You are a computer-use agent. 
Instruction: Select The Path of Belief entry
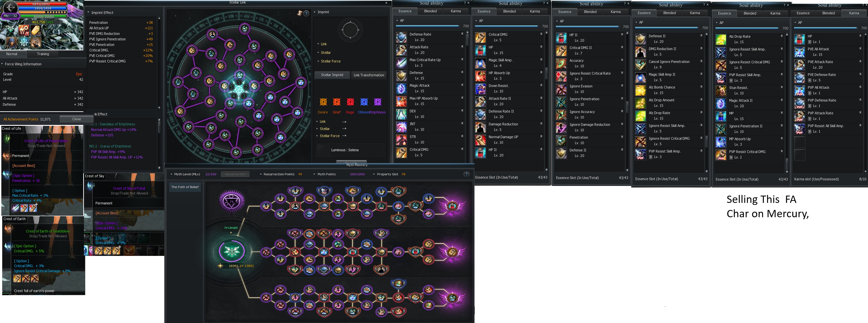185,187
